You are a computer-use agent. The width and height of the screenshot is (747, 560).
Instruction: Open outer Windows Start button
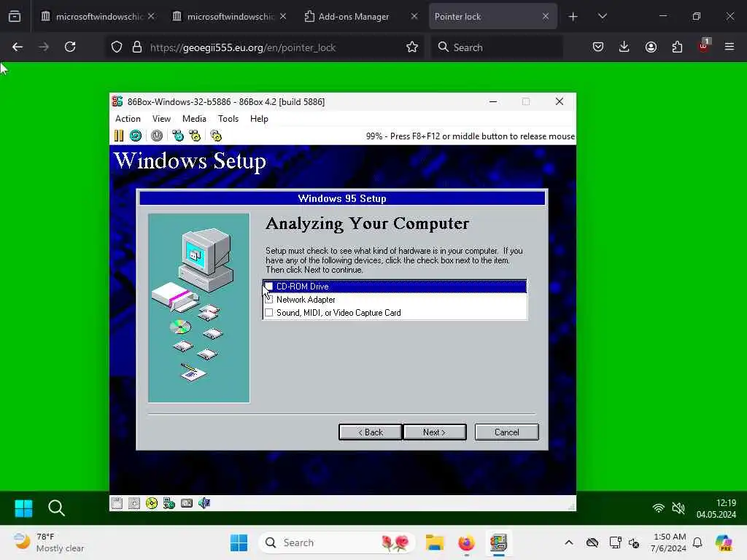[239, 542]
